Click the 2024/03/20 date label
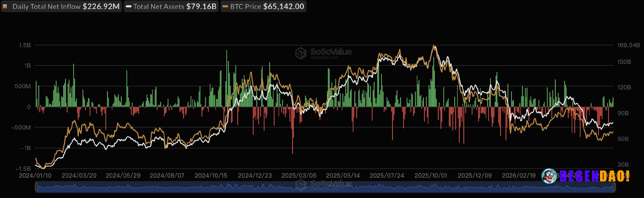 (79, 176)
